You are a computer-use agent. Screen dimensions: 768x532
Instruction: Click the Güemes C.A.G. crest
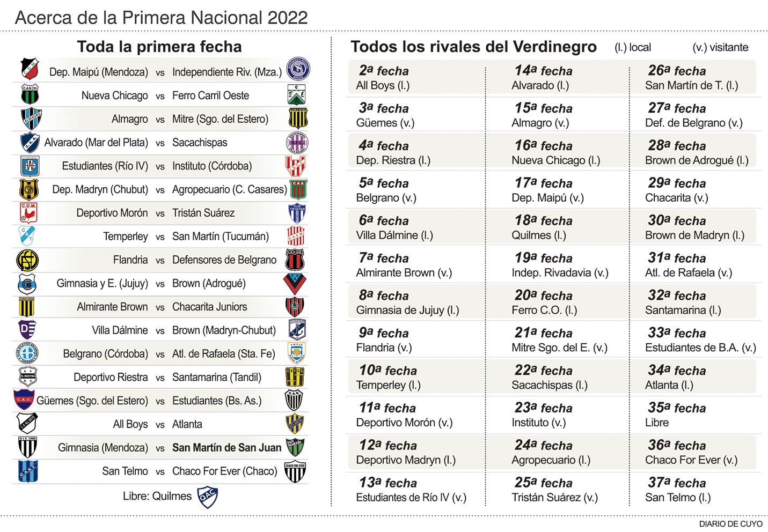24,400
